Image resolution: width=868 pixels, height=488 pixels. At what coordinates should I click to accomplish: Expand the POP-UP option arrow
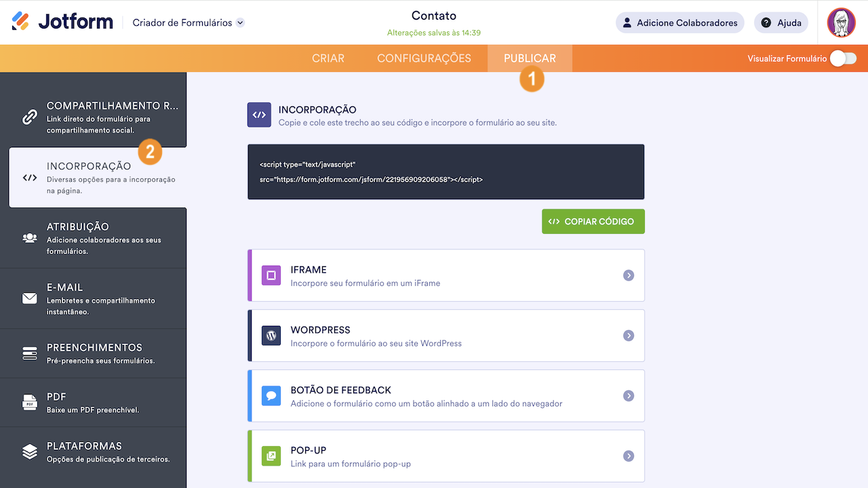coord(629,456)
